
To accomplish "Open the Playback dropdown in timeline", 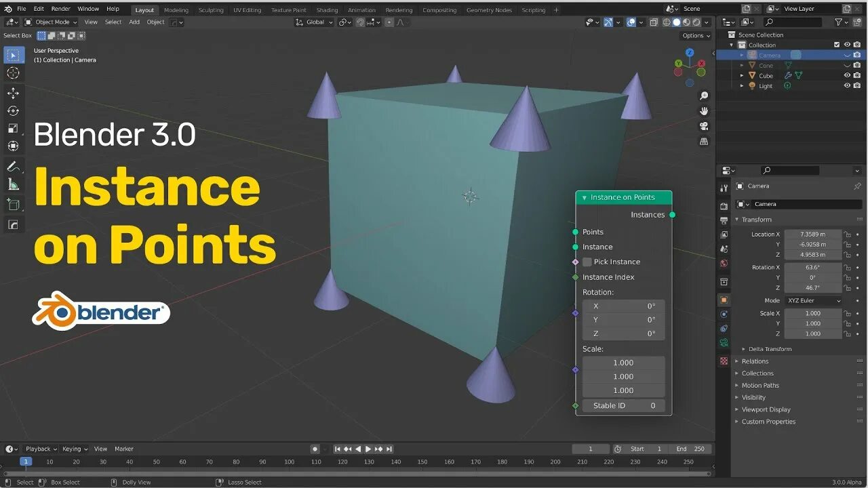I will pos(41,449).
